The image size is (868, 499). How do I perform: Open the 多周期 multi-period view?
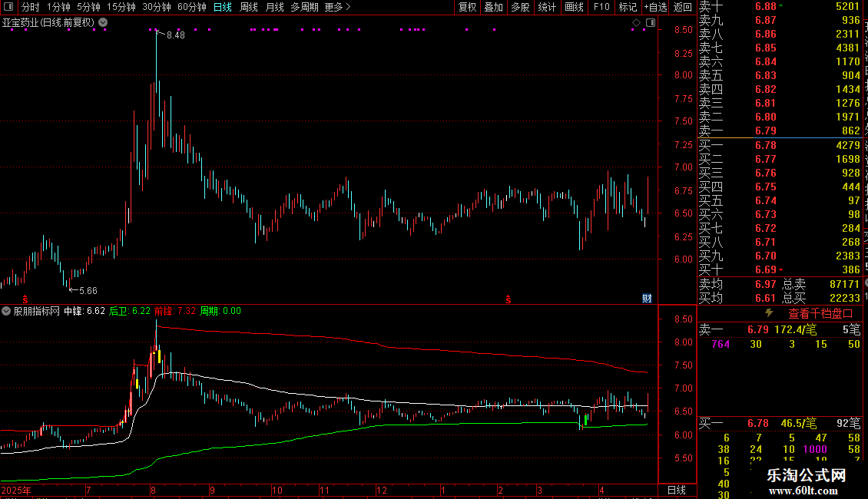pos(304,7)
